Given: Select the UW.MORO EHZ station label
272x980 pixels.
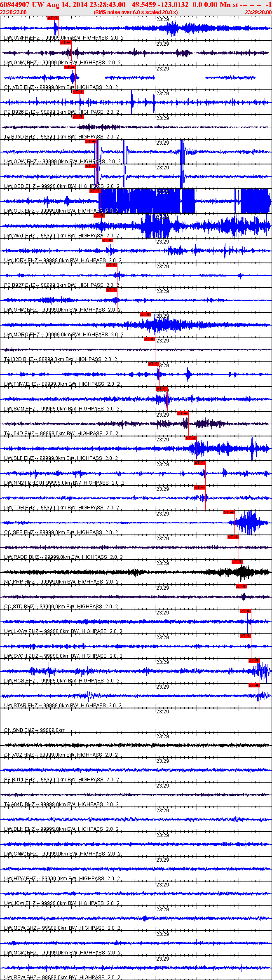Looking at the screenshot, I should click(x=22, y=335).
